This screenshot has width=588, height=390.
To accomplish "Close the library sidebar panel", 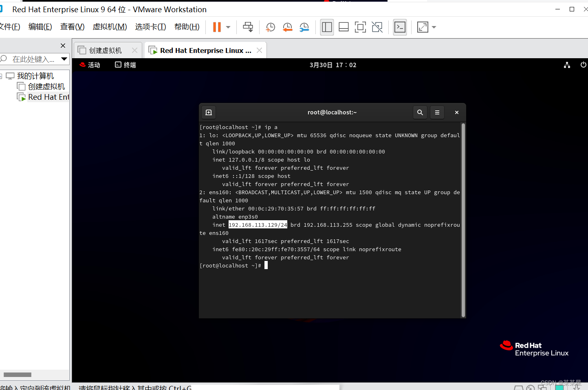I will point(63,46).
